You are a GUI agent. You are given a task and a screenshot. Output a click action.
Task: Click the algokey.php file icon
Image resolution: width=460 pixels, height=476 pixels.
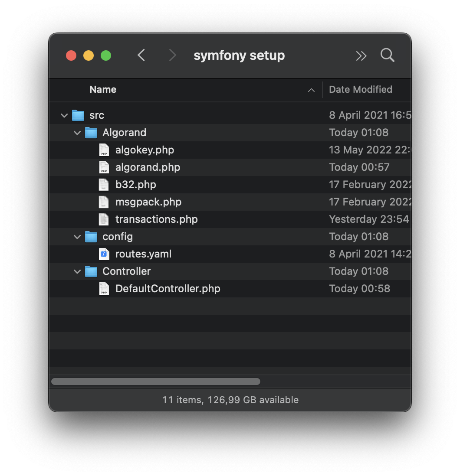point(104,150)
